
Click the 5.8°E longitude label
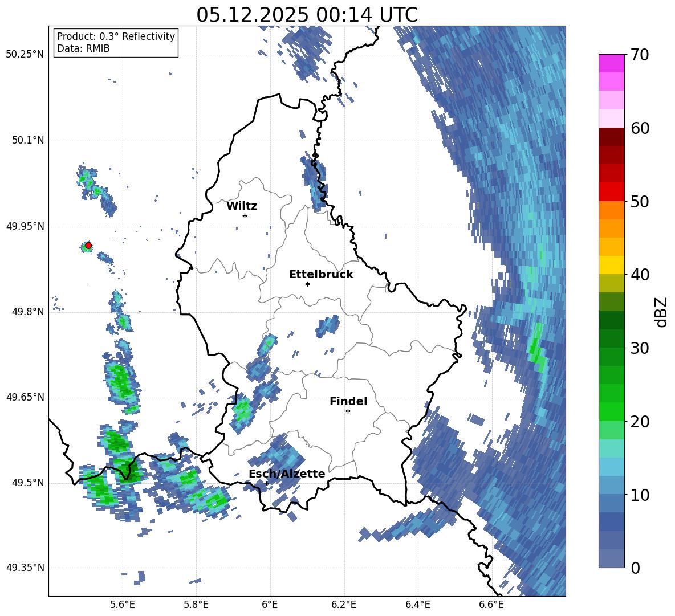[196, 605]
